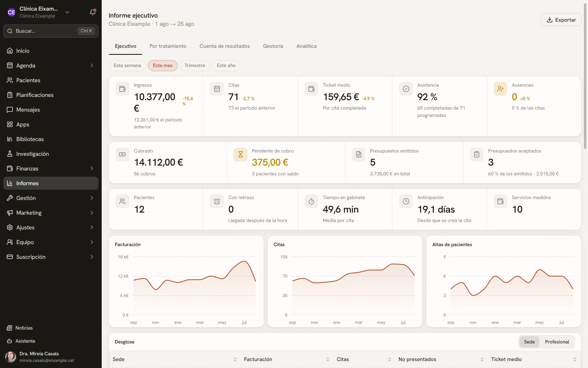Expand the Agenda submenu
The height and width of the screenshot is (368, 588).
click(x=92, y=65)
